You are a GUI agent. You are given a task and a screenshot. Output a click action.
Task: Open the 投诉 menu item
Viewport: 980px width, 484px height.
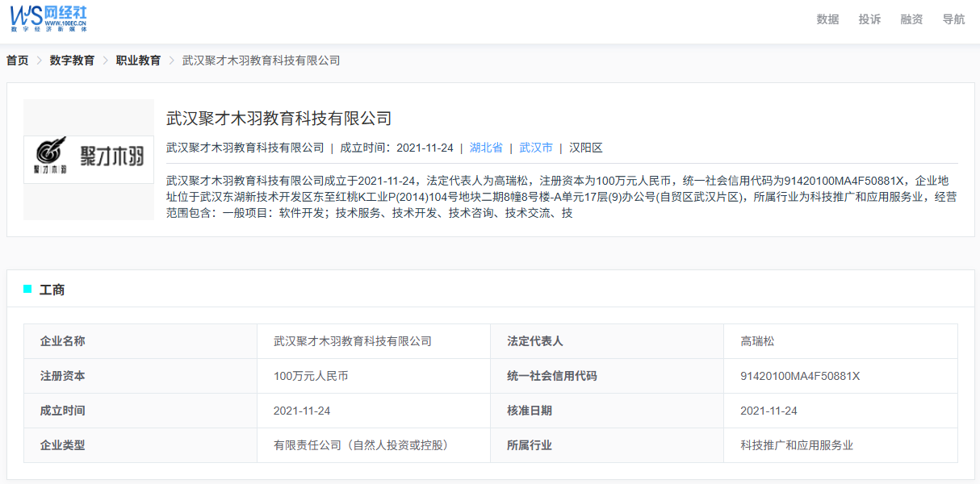click(869, 19)
